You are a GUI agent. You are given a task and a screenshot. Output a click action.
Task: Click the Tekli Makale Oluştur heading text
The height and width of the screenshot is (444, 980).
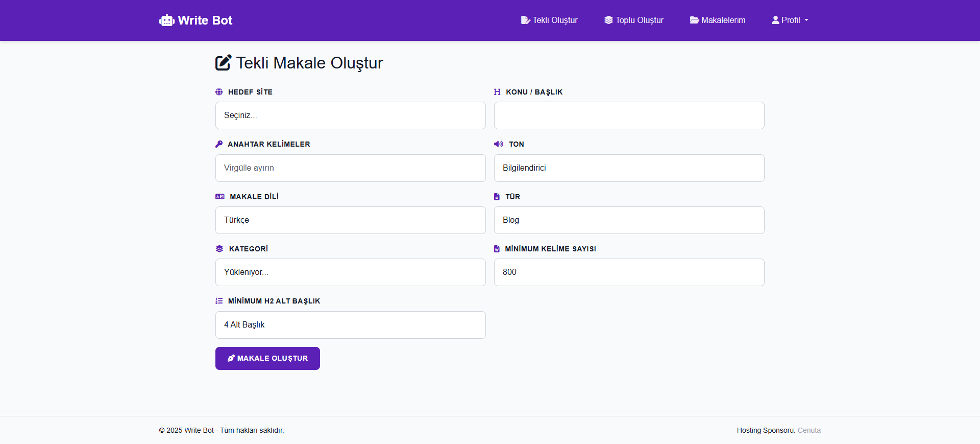click(309, 62)
